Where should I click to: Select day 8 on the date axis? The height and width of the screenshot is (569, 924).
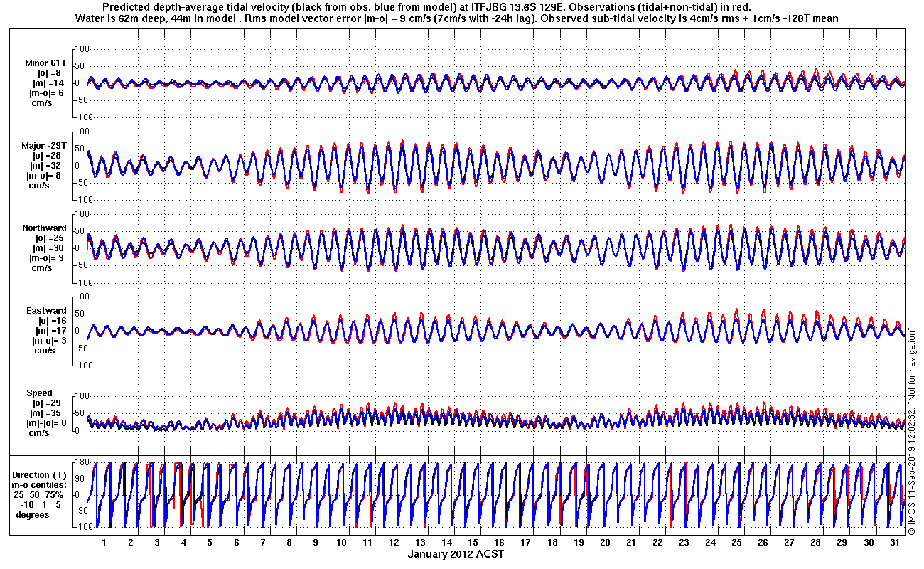tap(289, 542)
